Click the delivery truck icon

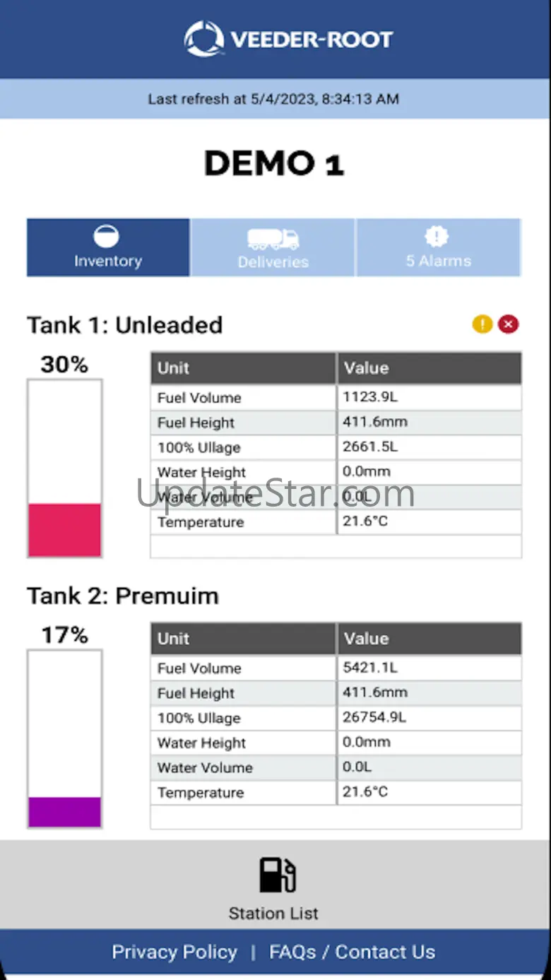tap(273, 238)
